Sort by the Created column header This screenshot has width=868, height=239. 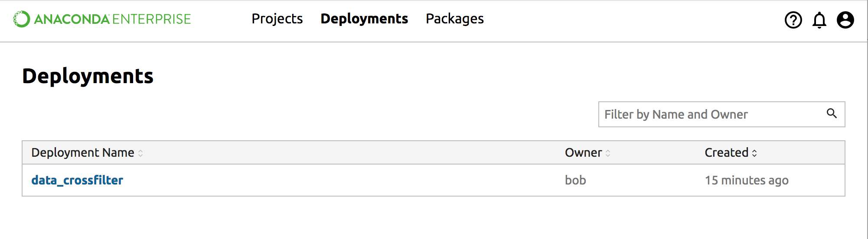click(726, 153)
